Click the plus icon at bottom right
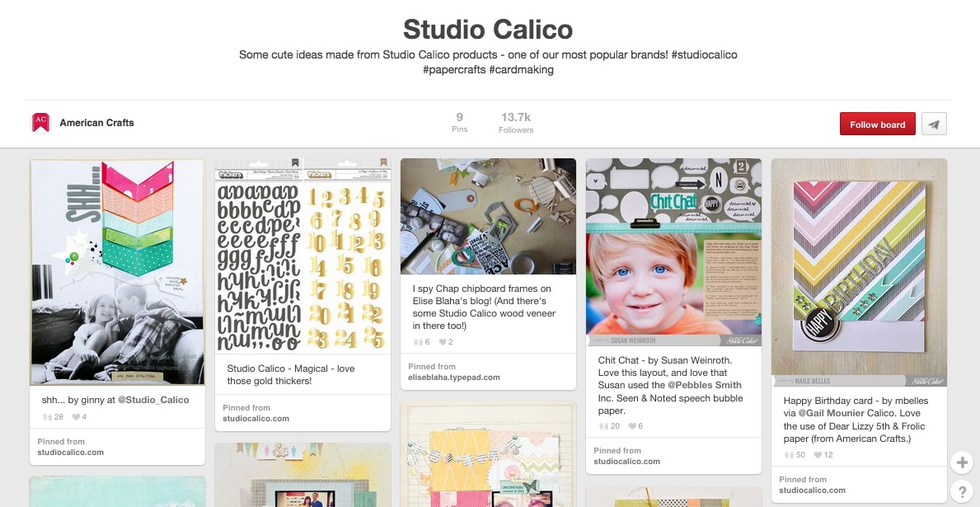This screenshot has height=507, width=980. pyautogui.click(x=962, y=462)
